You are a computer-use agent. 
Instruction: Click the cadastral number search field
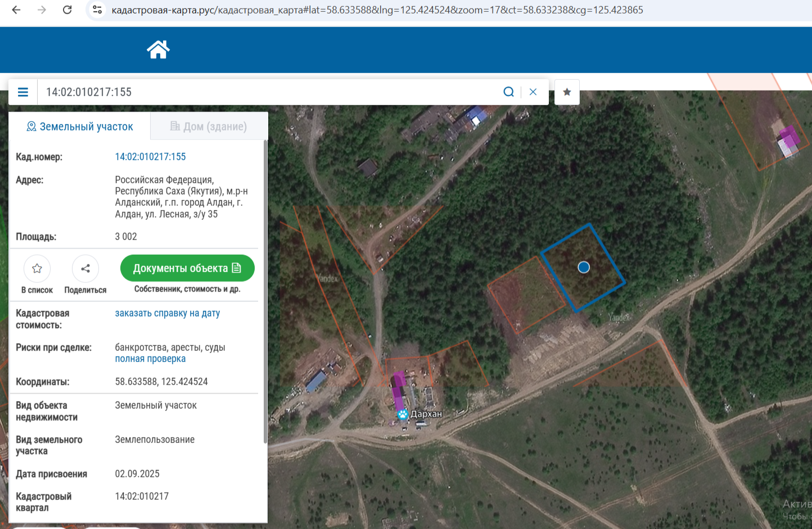tap(270, 92)
